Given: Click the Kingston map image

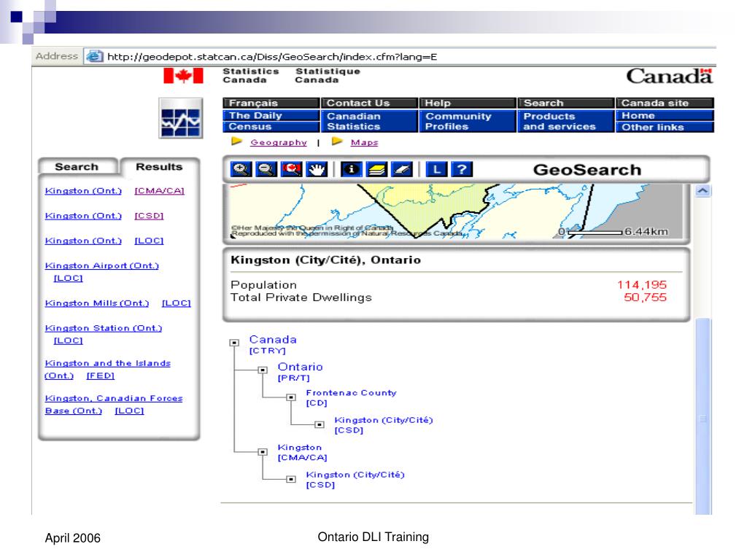Looking at the screenshot, I should (457, 211).
